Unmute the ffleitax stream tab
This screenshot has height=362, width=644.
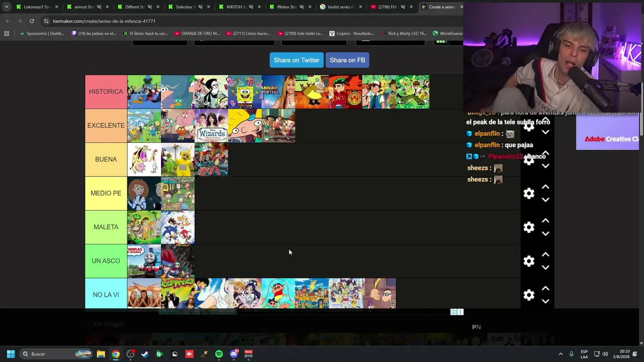pyautogui.click(x=301, y=7)
